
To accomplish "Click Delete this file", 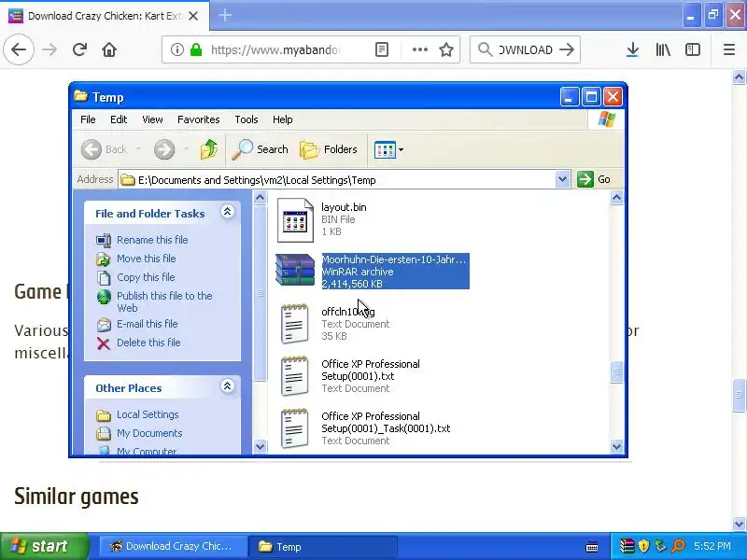I will pyautogui.click(x=148, y=343).
